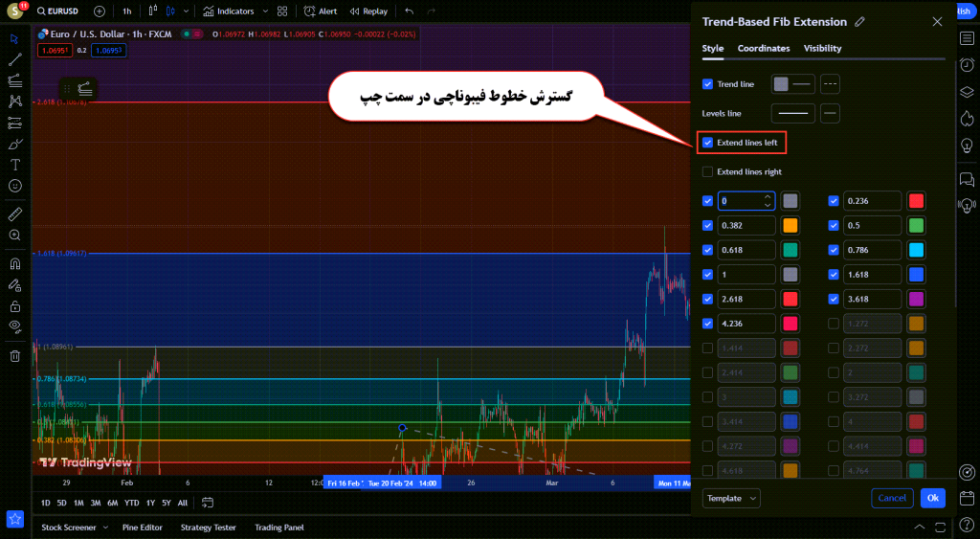Enable the 1.272 level checkbox
980x539 pixels.
coord(834,324)
